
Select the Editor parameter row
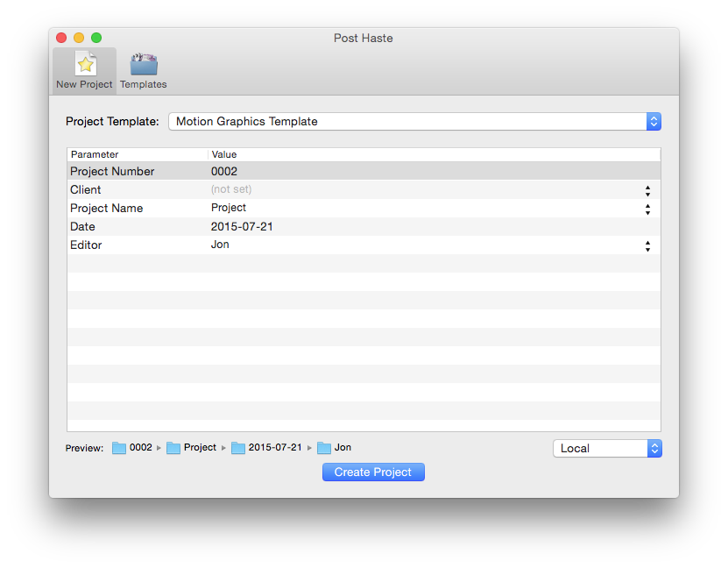coord(86,245)
